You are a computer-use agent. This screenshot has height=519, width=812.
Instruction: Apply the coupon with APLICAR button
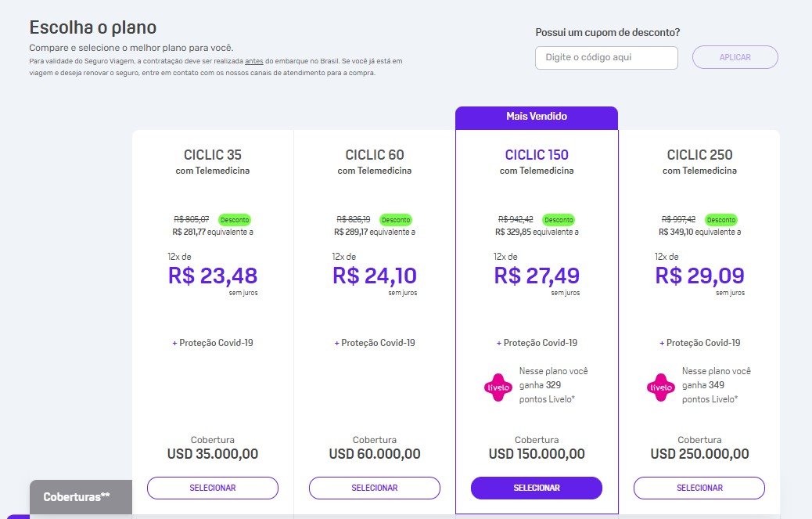[x=735, y=57]
